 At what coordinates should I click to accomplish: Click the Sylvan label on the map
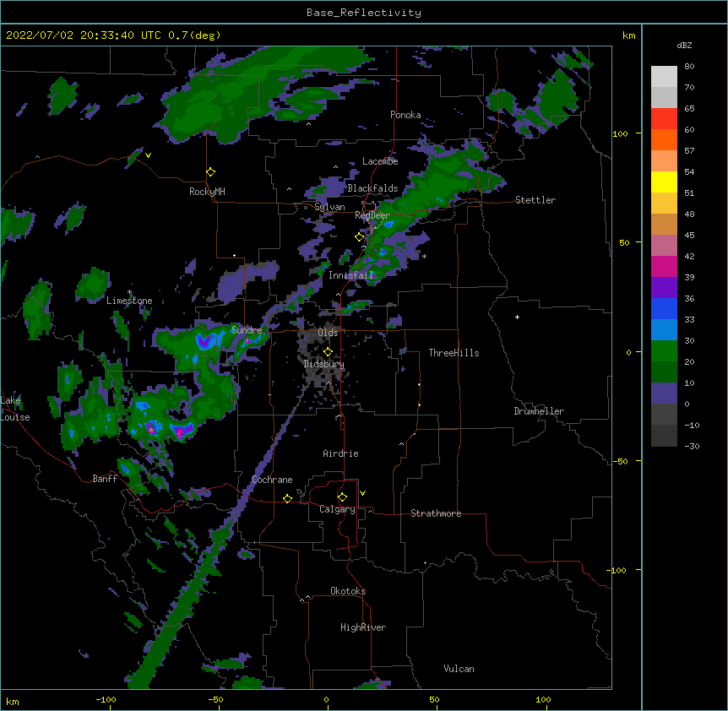coord(329,207)
